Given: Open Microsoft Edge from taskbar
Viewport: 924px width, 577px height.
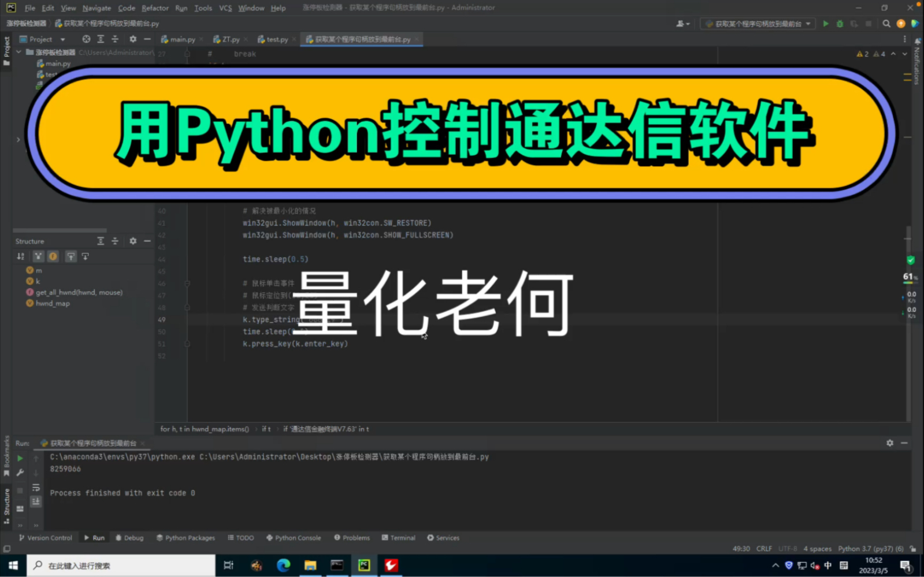Looking at the screenshot, I should pyautogui.click(x=283, y=565).
